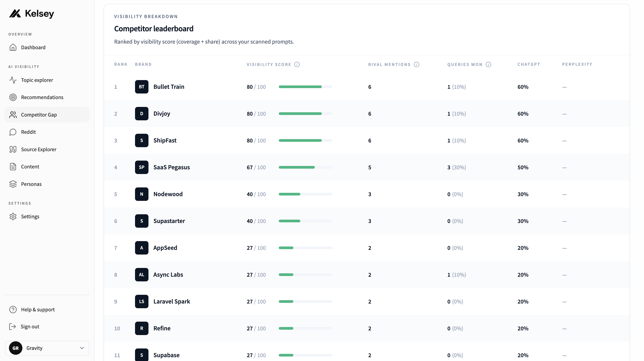Screen dimensions: 644x361
Task: Click the LS badge for Laravel Spark
Action: [x=142, y=302]
